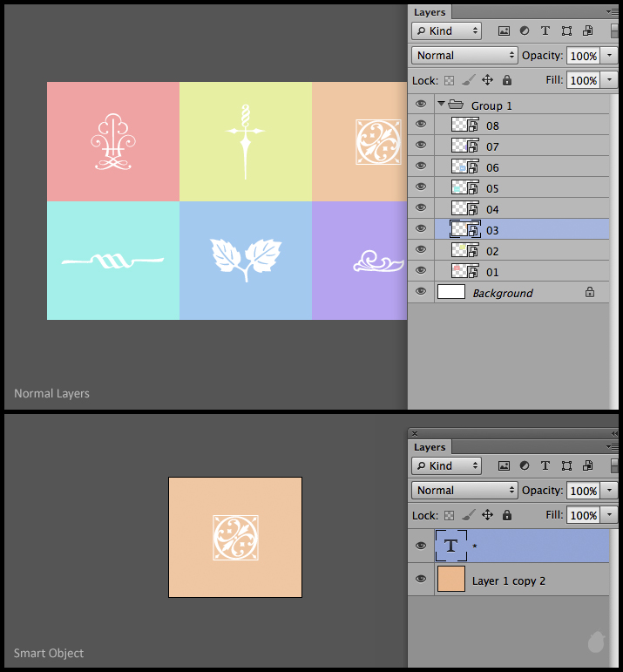
Task: Click the Layers tab in the top panel
Action: 430,12
